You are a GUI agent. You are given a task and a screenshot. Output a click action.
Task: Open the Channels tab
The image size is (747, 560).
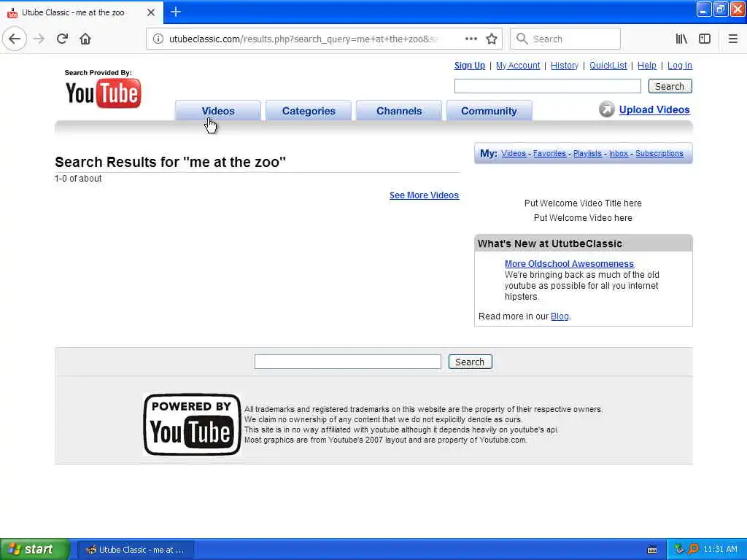pyautogui.click(x=399, y=111)
